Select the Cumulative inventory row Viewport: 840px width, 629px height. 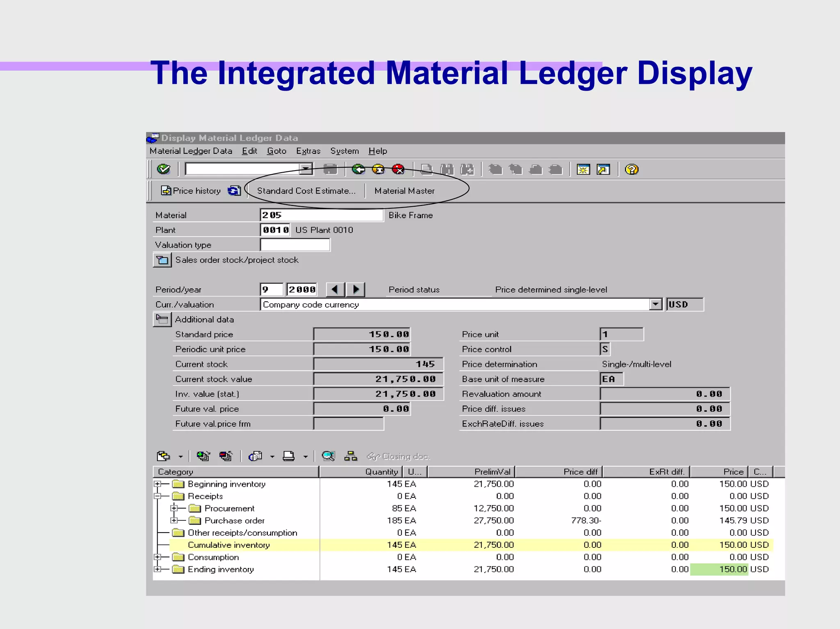[463, 545]
